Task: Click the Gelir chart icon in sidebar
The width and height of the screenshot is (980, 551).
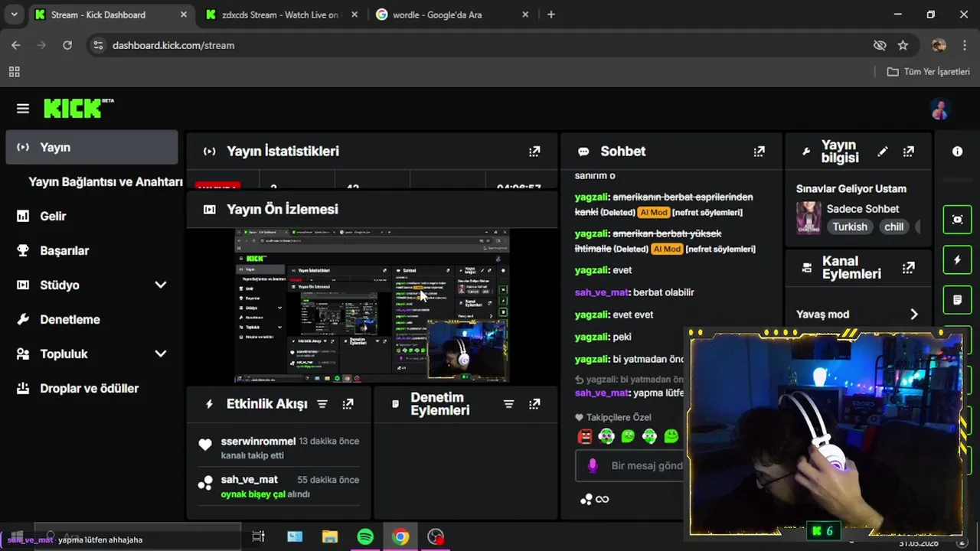Action: click(x=23, y=217)
